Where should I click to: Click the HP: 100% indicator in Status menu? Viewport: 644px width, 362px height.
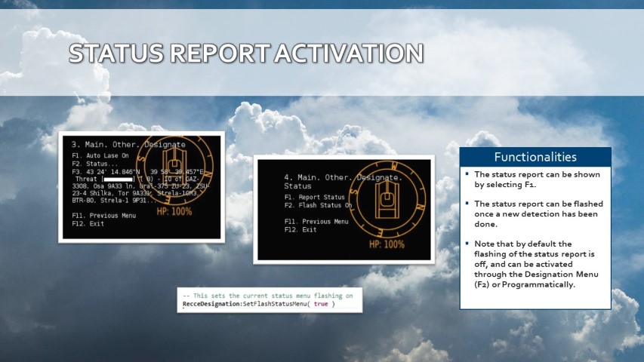(x=387, y=244)
